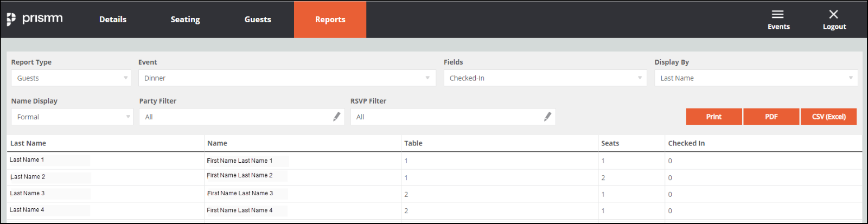Go to the Seating tab

click(x=186, y=20)
